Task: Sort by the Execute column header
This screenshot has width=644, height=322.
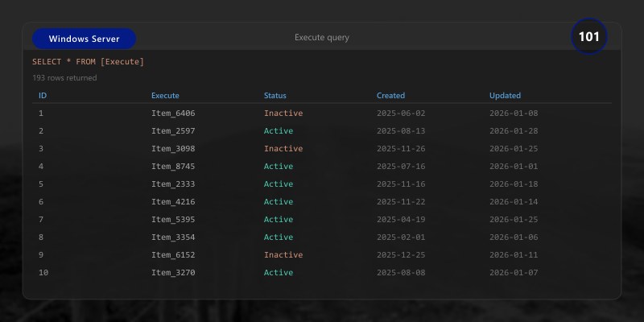Action: (165, 95)
